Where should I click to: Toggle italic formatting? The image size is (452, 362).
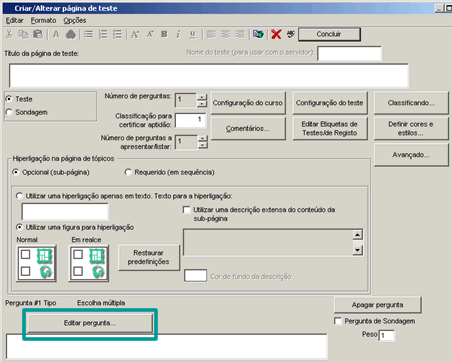click(178, 34)
